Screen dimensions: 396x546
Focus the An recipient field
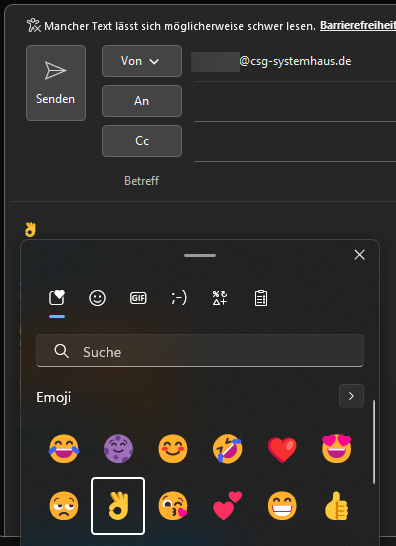pos(295,102)
